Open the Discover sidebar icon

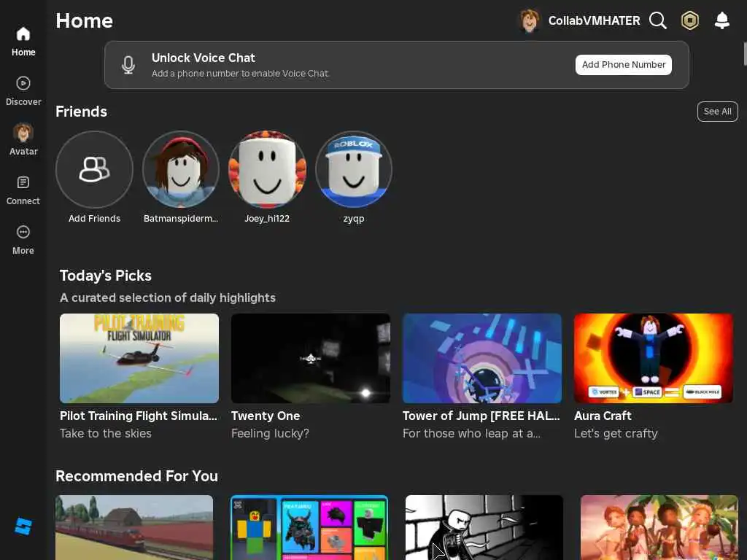click(23, 83)
